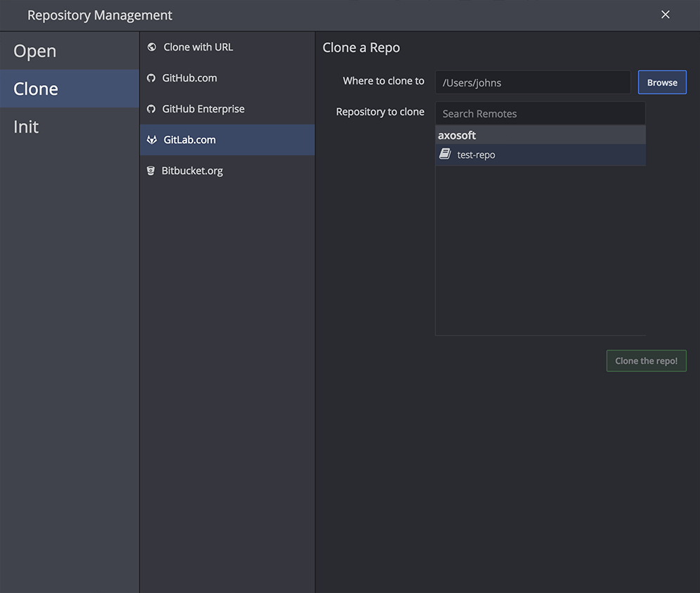Click the 'Repository to clone' label
This screenshot has height=593, width=700.
pos(380,112)
